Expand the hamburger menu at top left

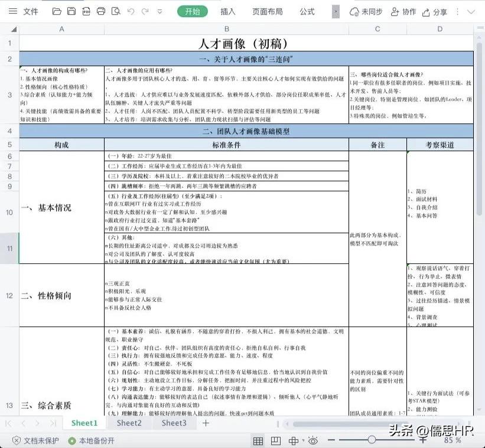tap(13, 11)
